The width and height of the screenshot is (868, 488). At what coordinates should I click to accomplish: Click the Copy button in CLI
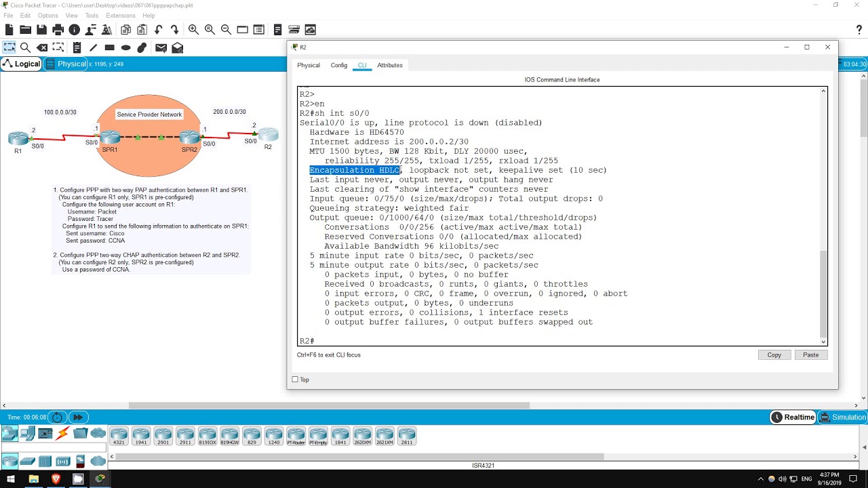click(774, 354)
